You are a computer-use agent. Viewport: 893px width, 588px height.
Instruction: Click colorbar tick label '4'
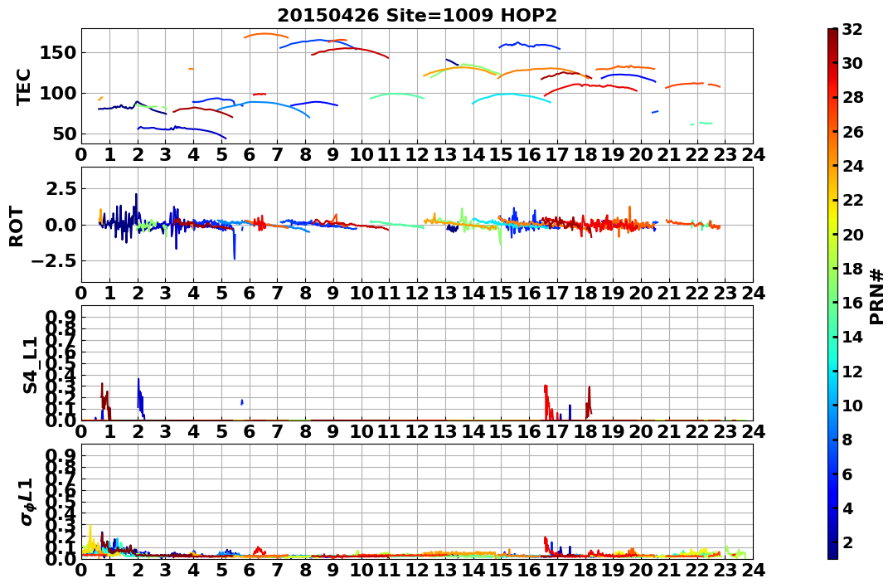847,508
